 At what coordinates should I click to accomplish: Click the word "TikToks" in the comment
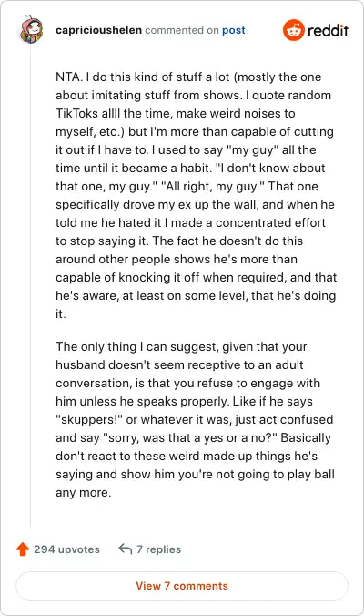tap(76, 113)
